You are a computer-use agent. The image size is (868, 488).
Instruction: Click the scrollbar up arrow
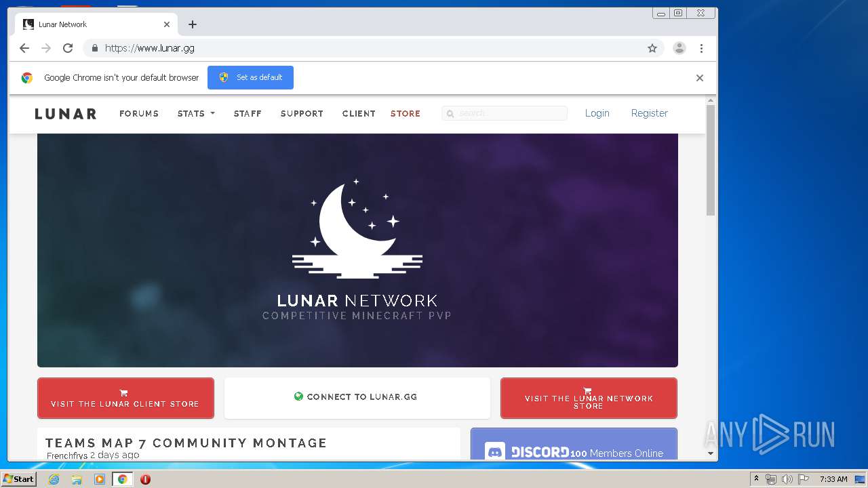(711, 101)
